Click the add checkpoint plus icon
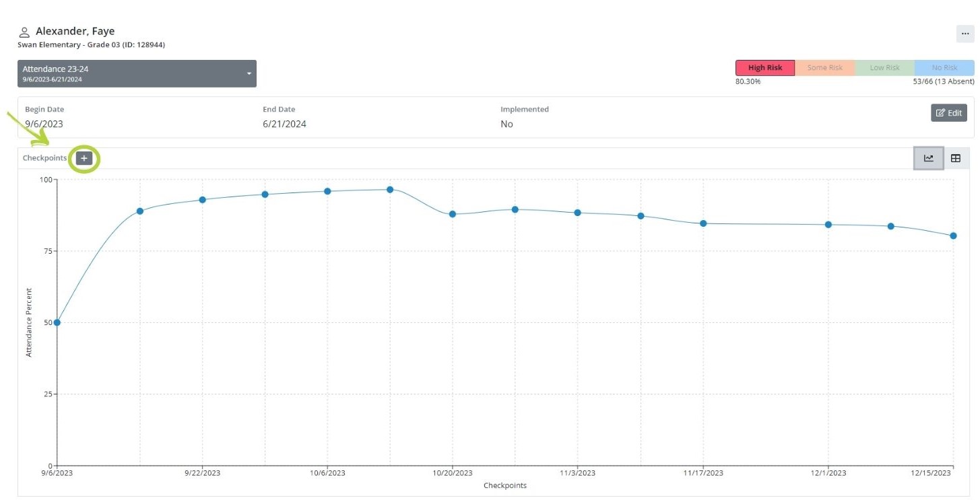 [84, 158]
